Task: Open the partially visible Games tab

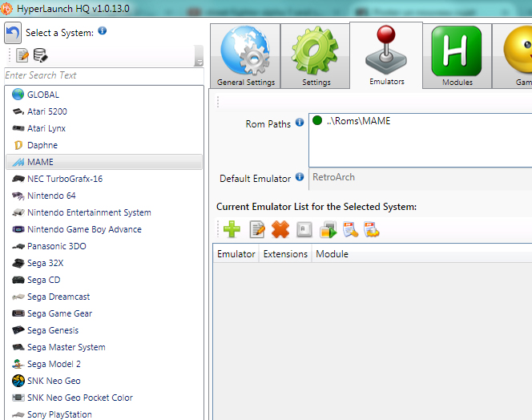Action: (512, 56)
